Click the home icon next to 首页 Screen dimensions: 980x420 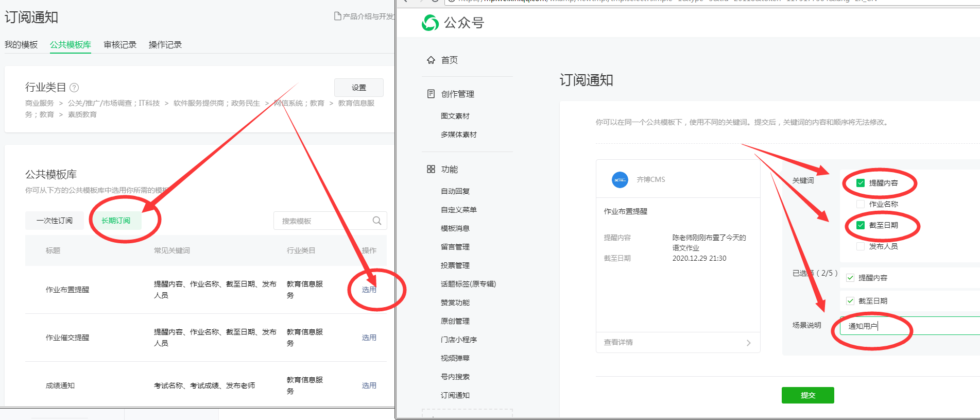[x=431, y=60]
